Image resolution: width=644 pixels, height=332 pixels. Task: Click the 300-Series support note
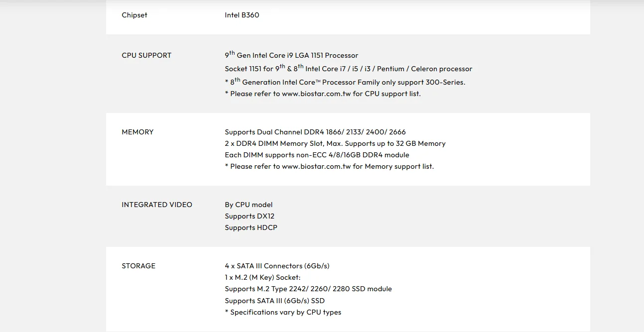click(x=345, y=82)
